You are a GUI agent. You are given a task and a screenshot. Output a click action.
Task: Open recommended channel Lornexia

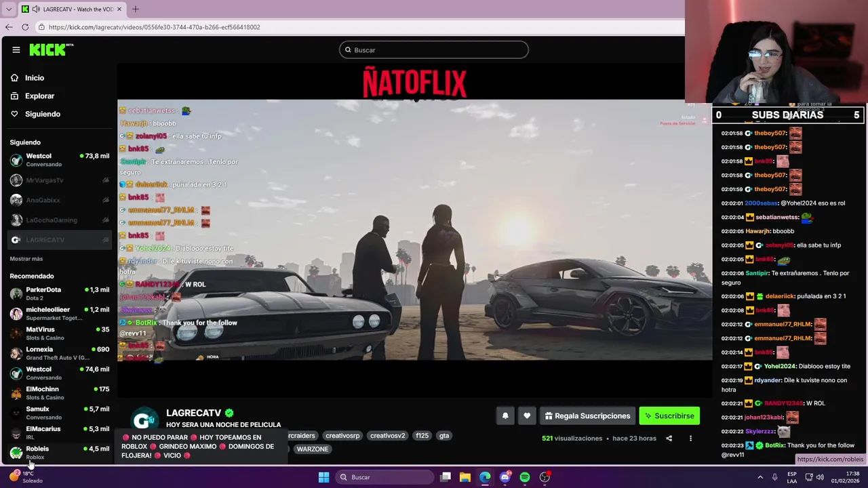point(60,353)
